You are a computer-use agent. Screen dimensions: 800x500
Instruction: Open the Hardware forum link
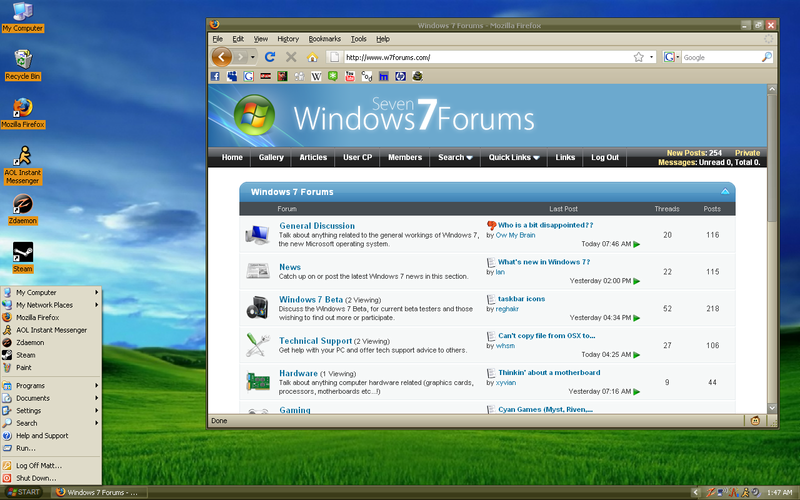click(298, 373)
